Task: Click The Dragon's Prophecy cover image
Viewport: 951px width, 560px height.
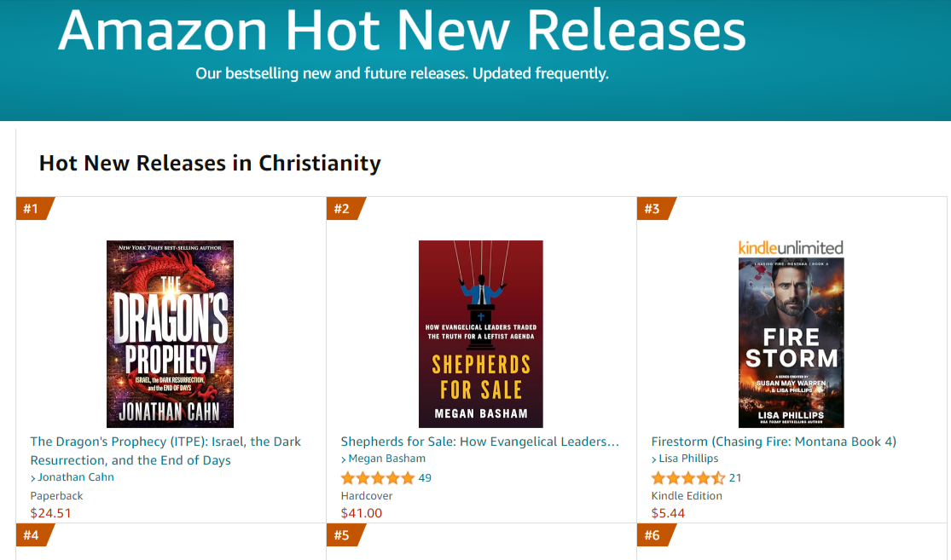Action: [x=169, y=333]
